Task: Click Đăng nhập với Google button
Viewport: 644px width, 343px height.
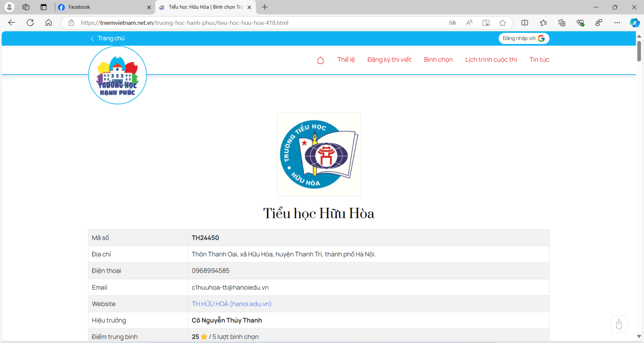Action: click(x=523, y=38)
